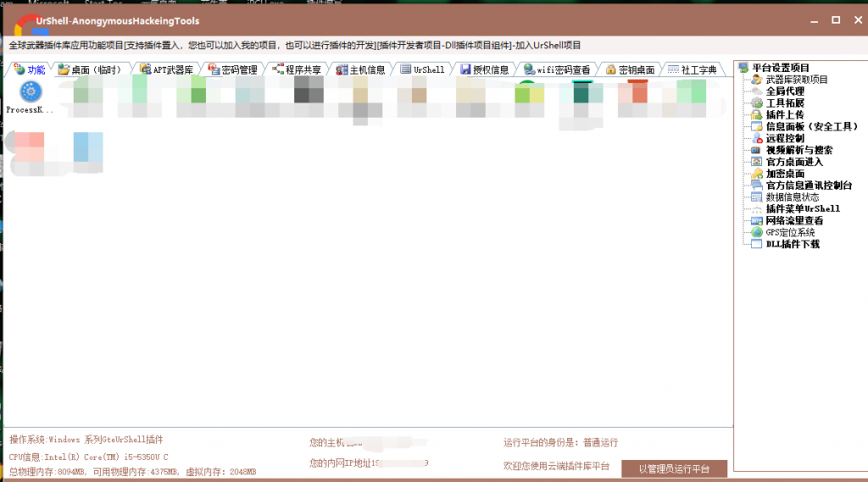
Task: Select 官方信息通讯控制台 tree item
Action: [808, 186]
